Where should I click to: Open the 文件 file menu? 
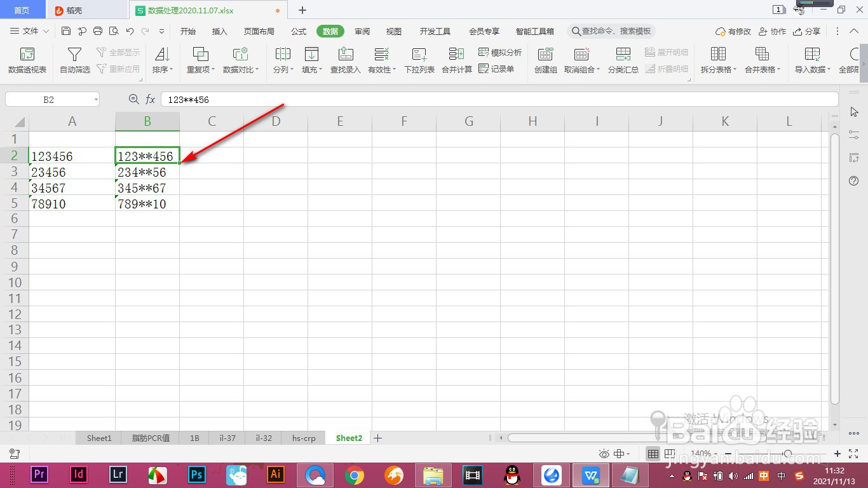(x=29, y=31)
